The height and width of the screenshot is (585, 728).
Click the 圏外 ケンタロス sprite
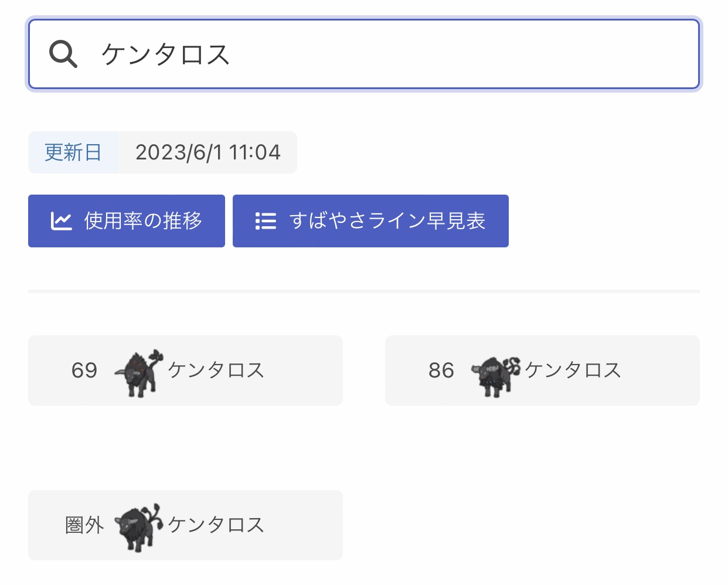138,526
